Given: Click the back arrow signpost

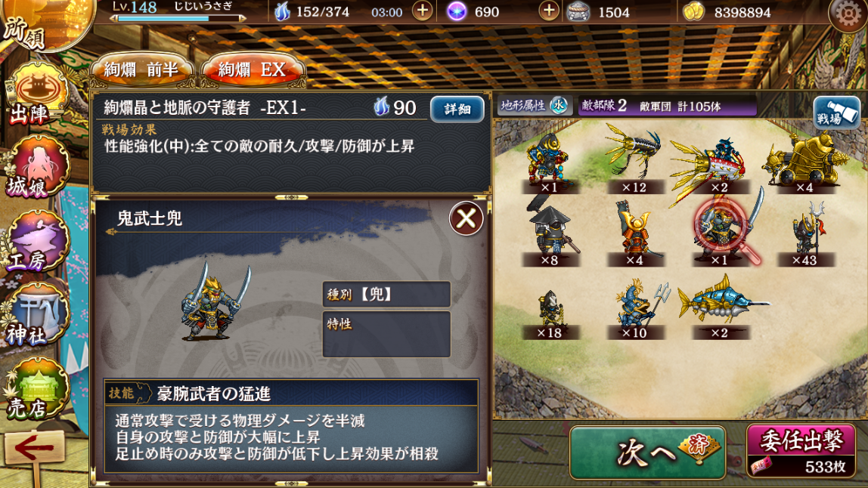Looking at the screenshot, I should point(34,449).
